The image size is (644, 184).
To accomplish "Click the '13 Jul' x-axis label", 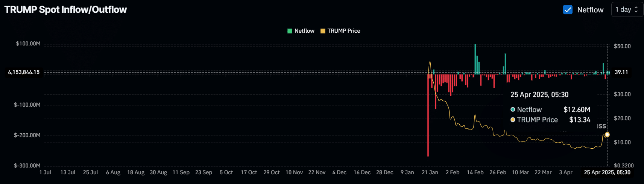I will pos(68,172).
